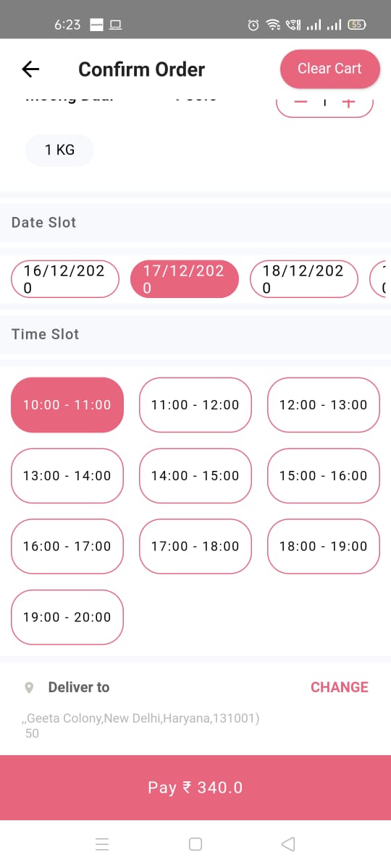
Task: Decrease quantity with the minus icon
Action: pos(301,102)
